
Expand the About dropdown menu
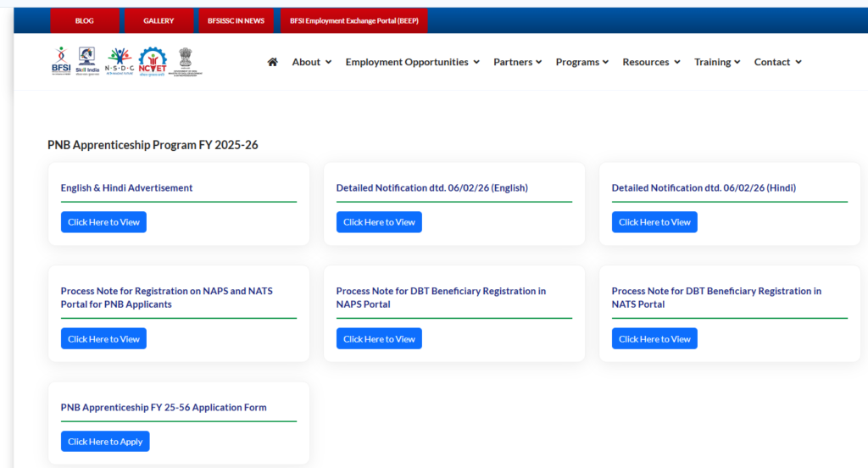click(311, 62)
